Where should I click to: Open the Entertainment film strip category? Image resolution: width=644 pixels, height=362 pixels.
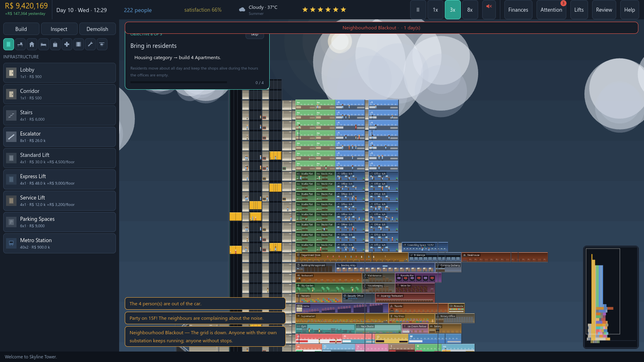pos(78,44)
